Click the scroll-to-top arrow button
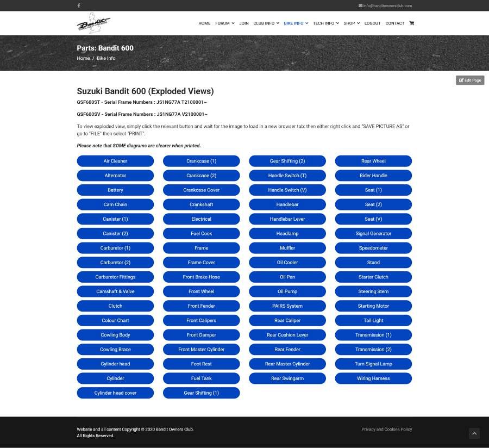 coord(474,433)
